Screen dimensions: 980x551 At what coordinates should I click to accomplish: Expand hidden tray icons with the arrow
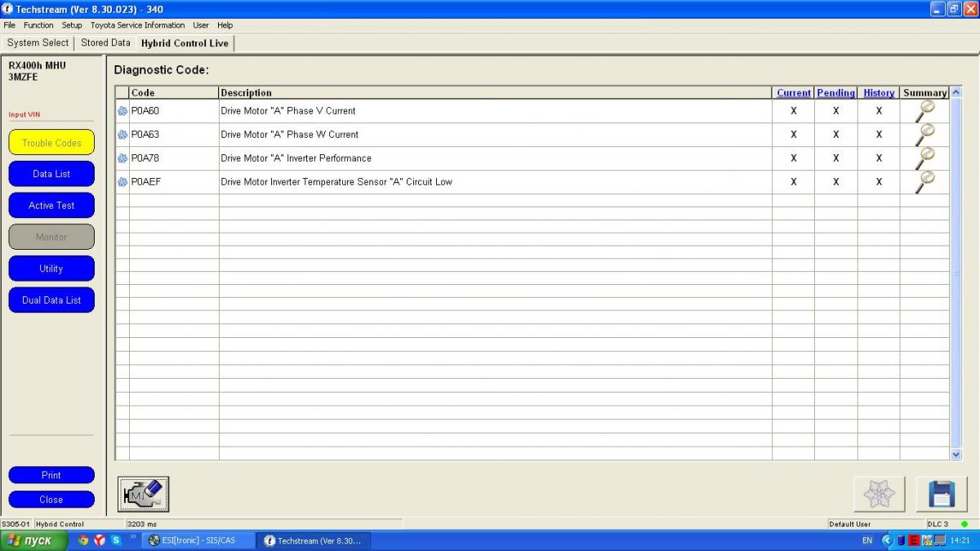(x=887, y=540)
